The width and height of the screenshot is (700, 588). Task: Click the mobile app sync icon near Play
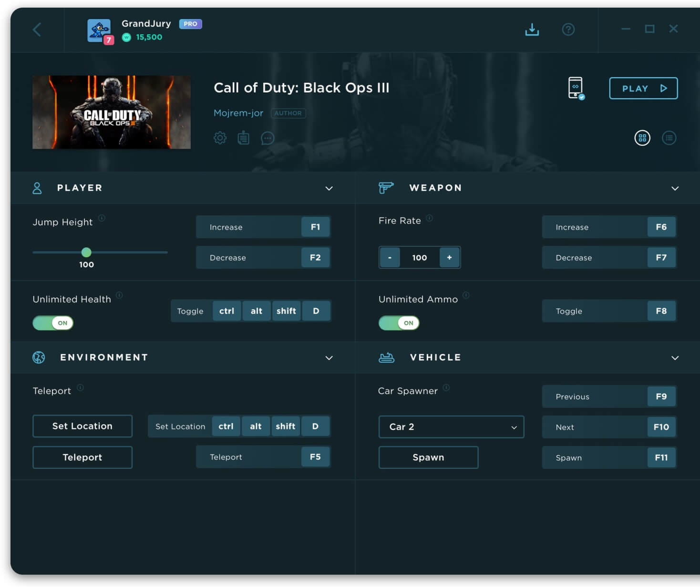[576, 88]
